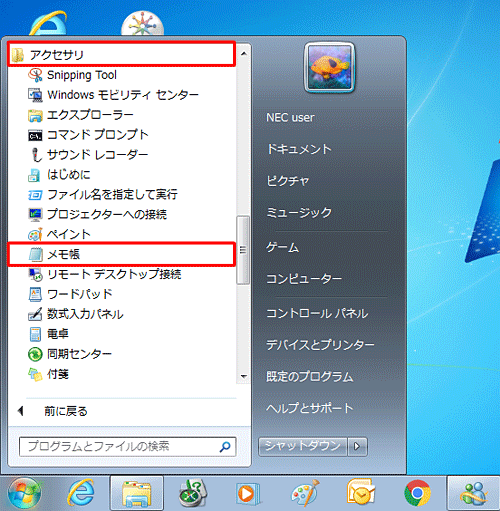
Task: Open the Sound Recorder microphone icon
Action: pyautogui.click(x=36, y=155)
